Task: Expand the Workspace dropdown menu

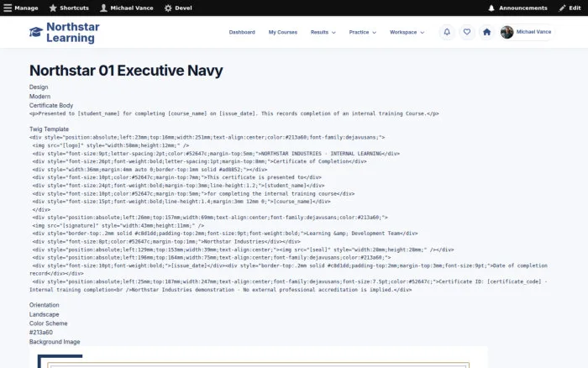Action: [x=407, y=32]
